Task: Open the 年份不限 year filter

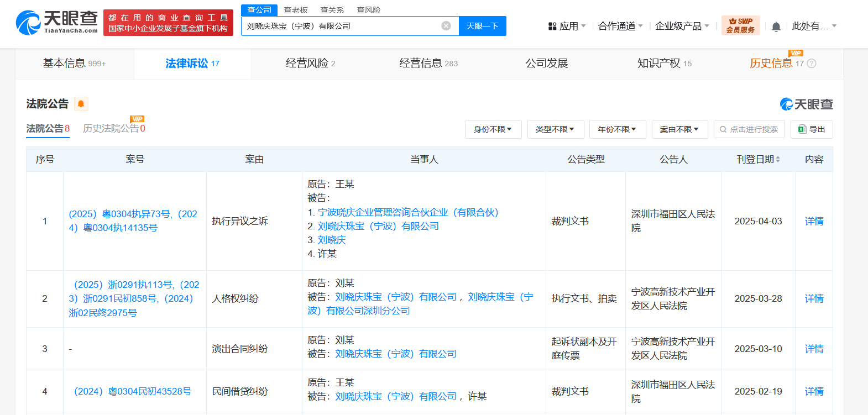Action: 617,129
